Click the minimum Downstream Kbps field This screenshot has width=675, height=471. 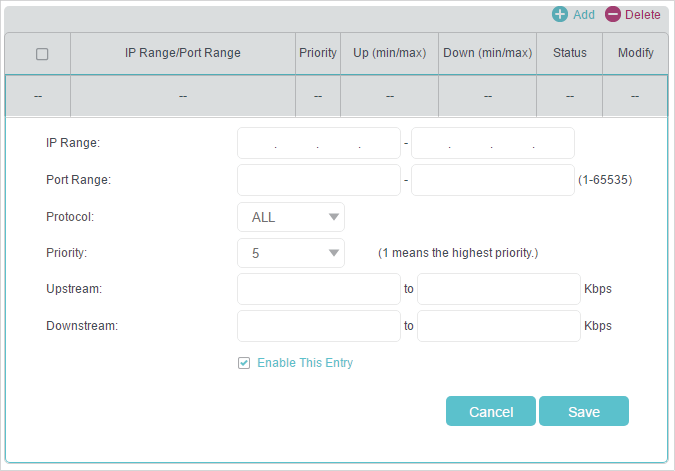click(x=319, y=326)
